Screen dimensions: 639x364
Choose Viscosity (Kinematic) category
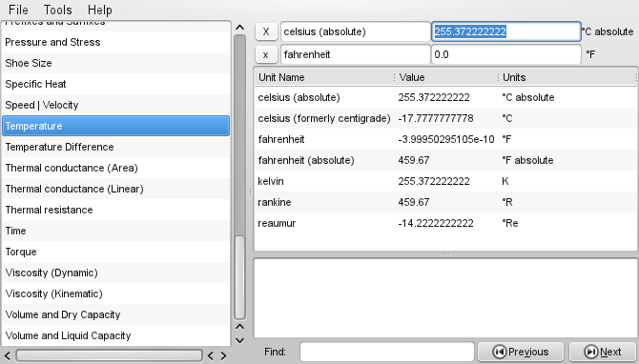click(x=115, y=293)
